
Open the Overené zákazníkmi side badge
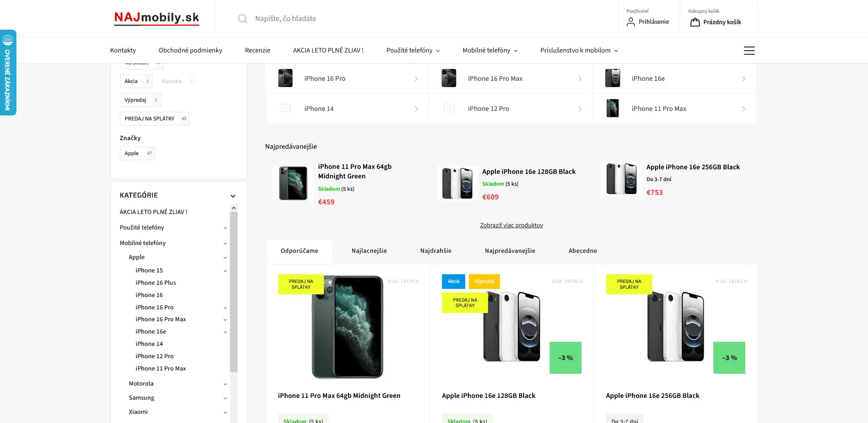pyautogui.click(x=8, y=73)
